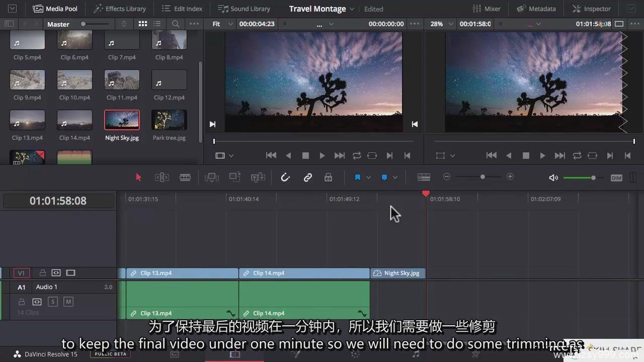This screenshot has height=362, width=644.
Task: Open the flag color dropdown arrow
Action: 368,177
